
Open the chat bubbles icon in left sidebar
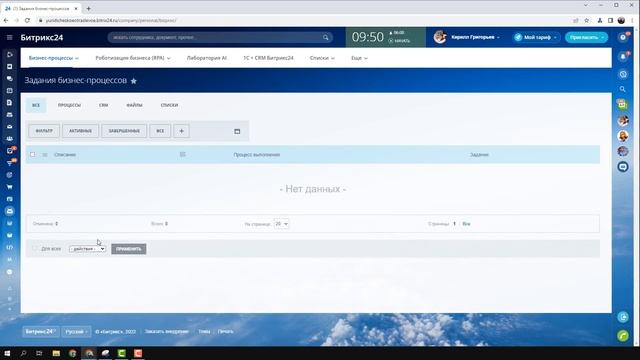pyautogui.click(x=9, y=78)
